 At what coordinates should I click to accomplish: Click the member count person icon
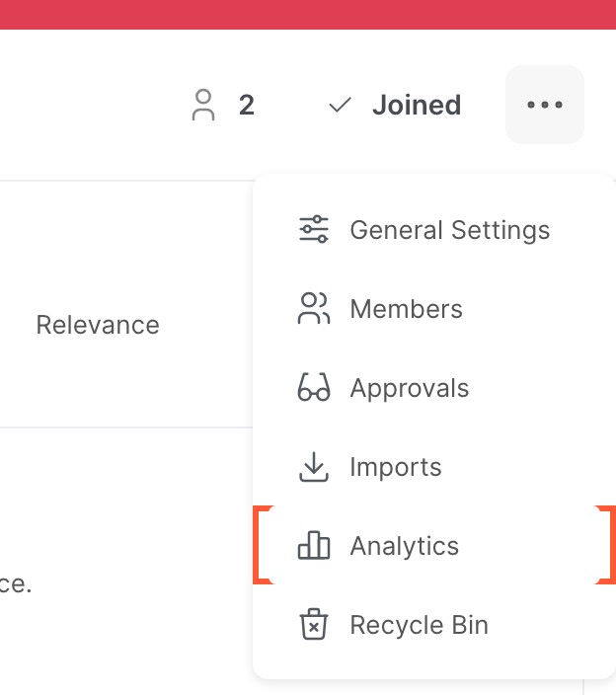203,105
